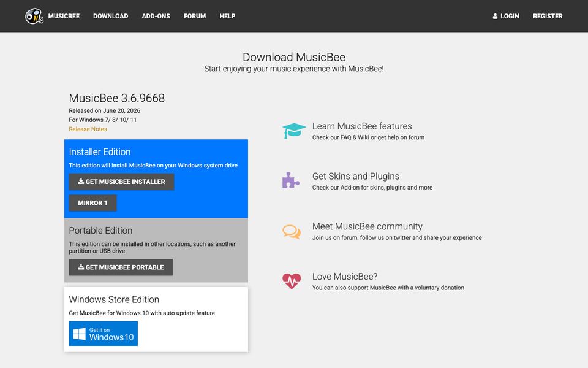Click the Download MusicBee page title
This screenshot has height=368, width=588.
294,57
